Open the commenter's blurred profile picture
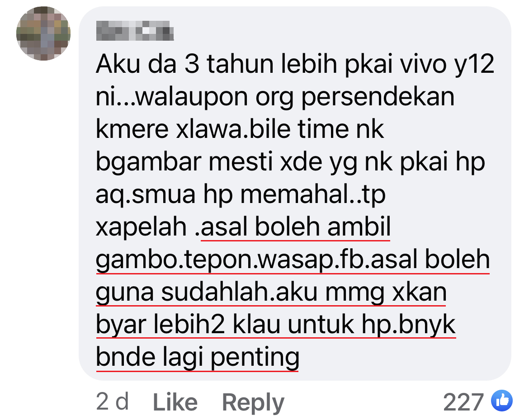Screen dimensions: 529x420 click(43, 33)
